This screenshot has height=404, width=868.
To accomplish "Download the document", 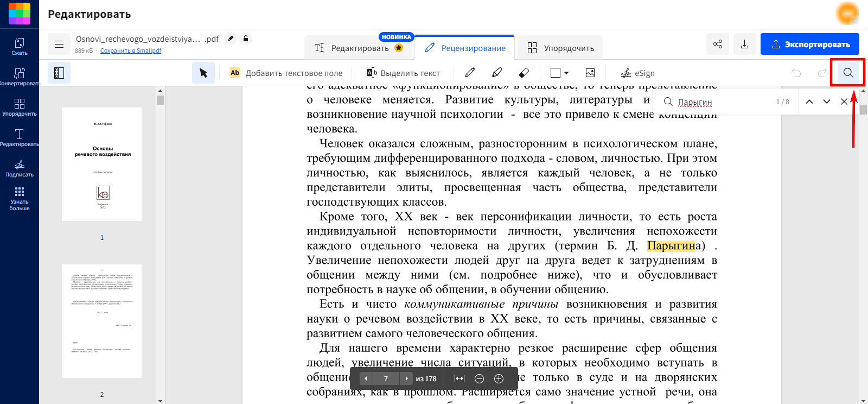I will tap(745, 44).
